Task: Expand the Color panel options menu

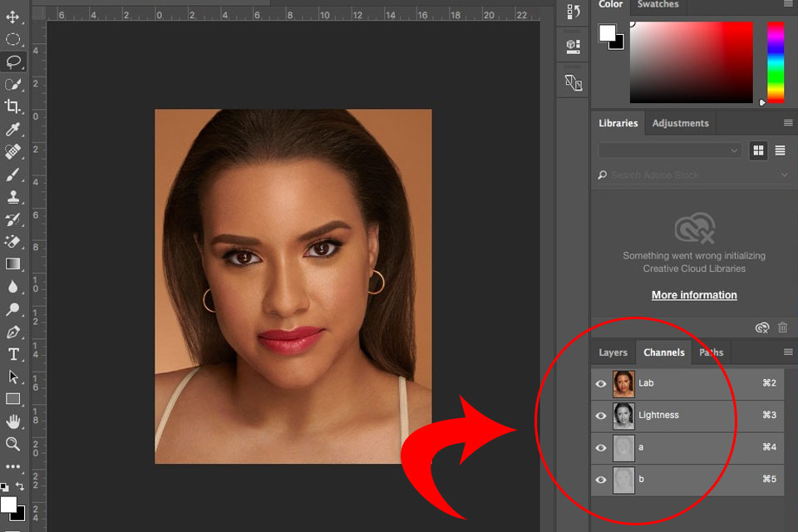Action: [788, 5]
